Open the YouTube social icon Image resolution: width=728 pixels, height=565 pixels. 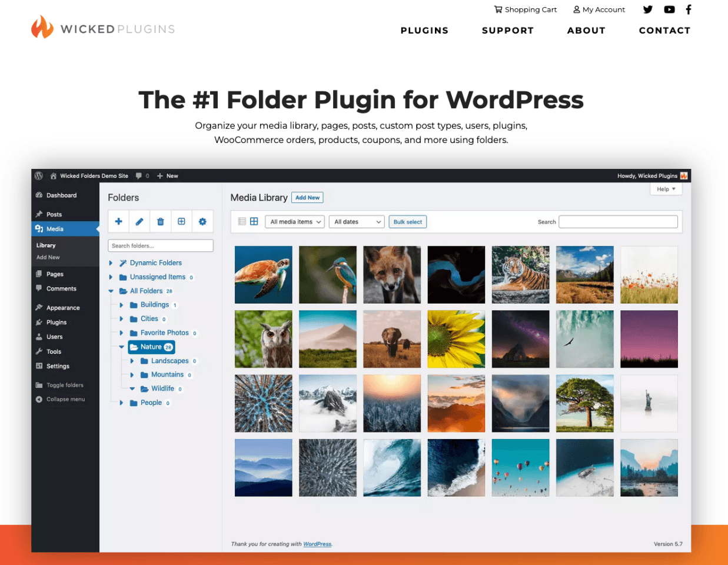pos(669,9)
